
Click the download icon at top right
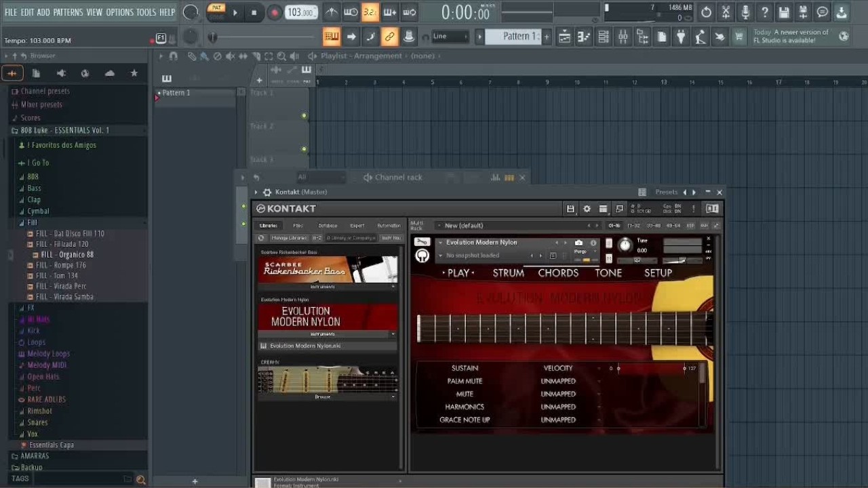[x=842, y=12]
